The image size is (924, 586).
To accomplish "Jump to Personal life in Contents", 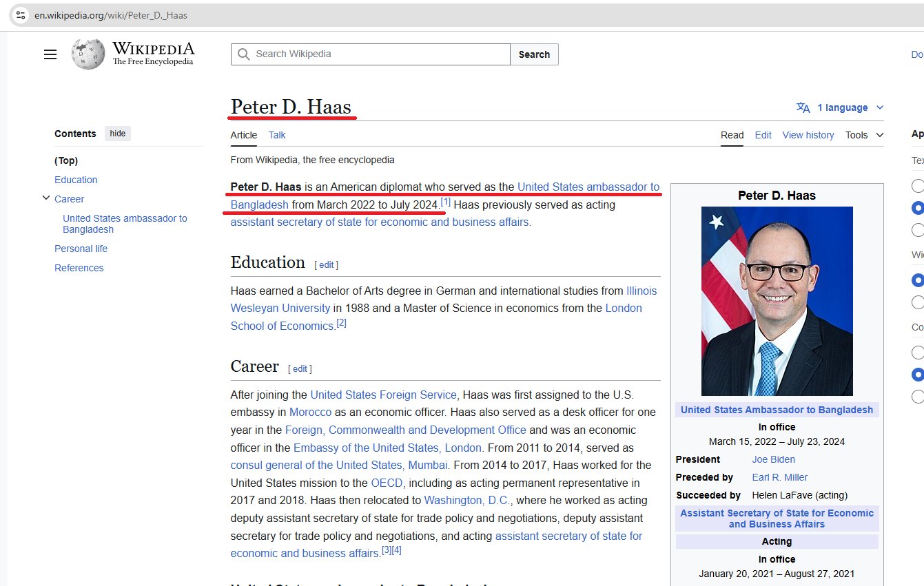I will point(81,249).
